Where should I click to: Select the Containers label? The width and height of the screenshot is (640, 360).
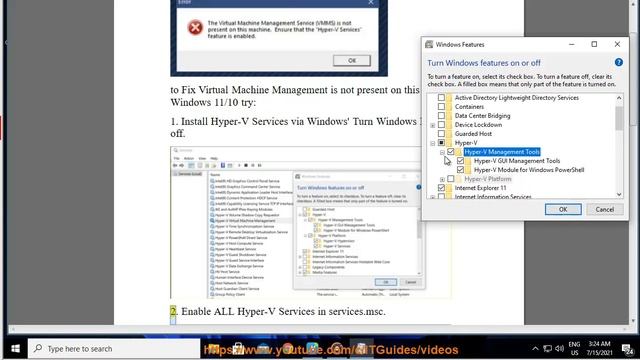(x=469, y=107)
